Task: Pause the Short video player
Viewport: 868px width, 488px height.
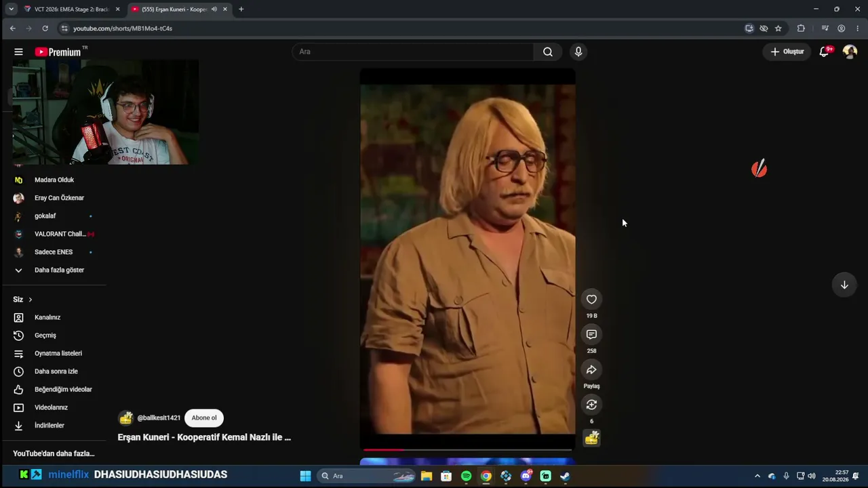Action: tap(467, 258)
